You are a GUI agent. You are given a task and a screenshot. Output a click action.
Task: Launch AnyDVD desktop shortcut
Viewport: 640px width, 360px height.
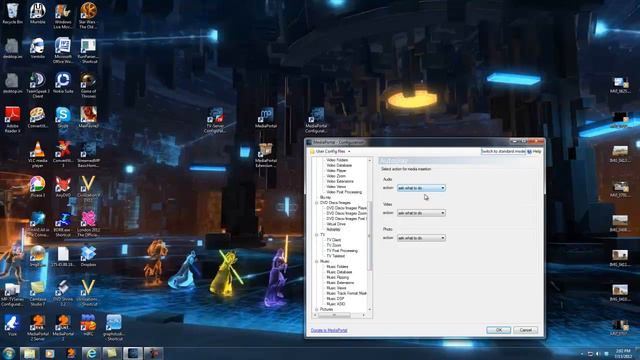pyautogui.click(x=63, y=187)
